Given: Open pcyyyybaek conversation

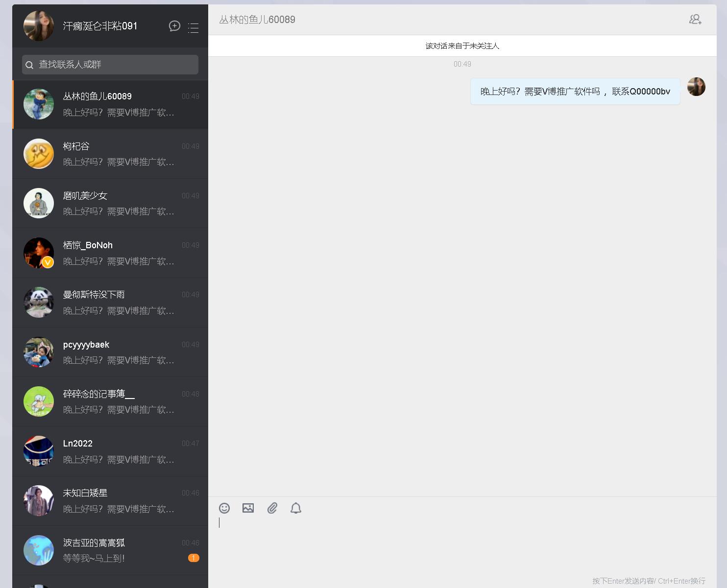Looking at the screenshot, I should pos(111,352).
